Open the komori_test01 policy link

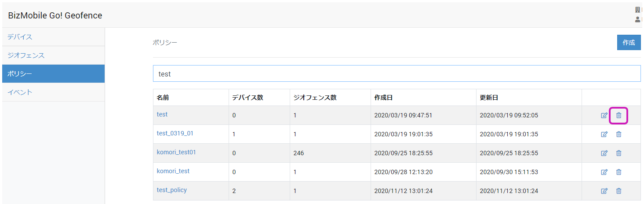point(176,152)
